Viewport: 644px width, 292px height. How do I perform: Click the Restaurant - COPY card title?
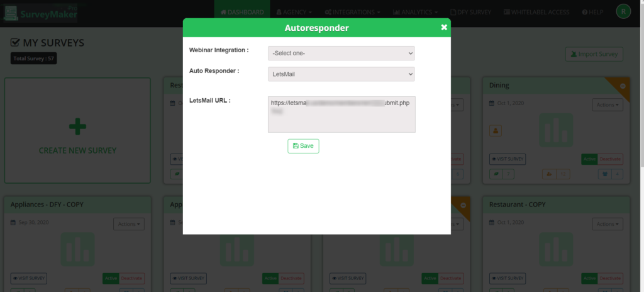coord(519,205)
